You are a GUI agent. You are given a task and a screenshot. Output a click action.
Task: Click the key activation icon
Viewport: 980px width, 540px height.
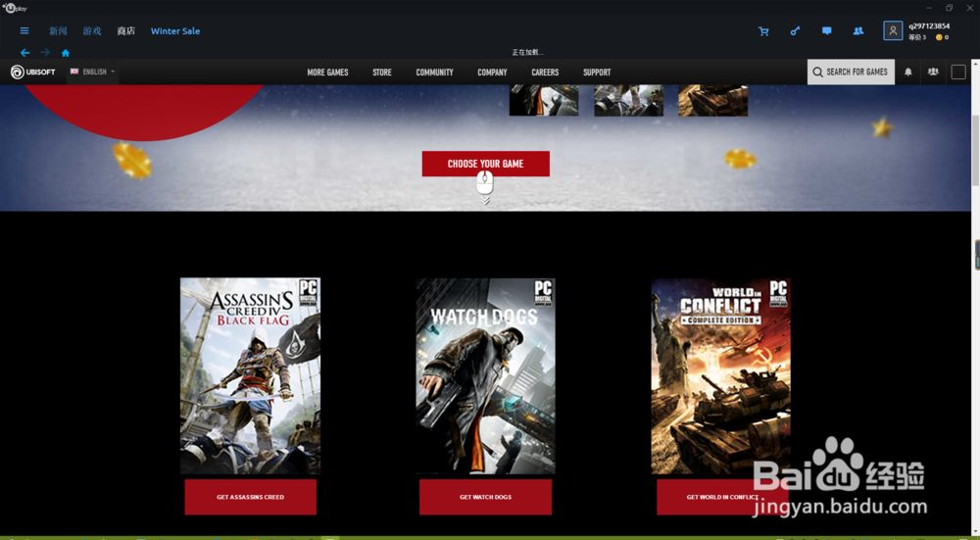pyautogui.click(x=795, y=31)
